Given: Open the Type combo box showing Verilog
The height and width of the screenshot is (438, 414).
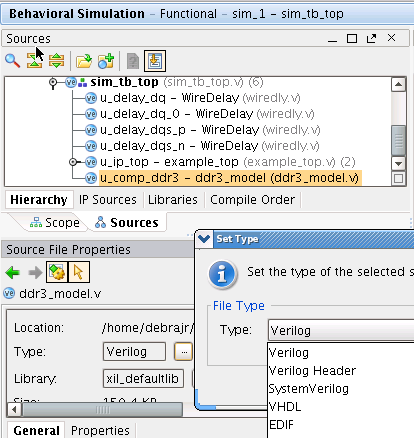Looking at the screenshot, I should (x=341, y=330).
